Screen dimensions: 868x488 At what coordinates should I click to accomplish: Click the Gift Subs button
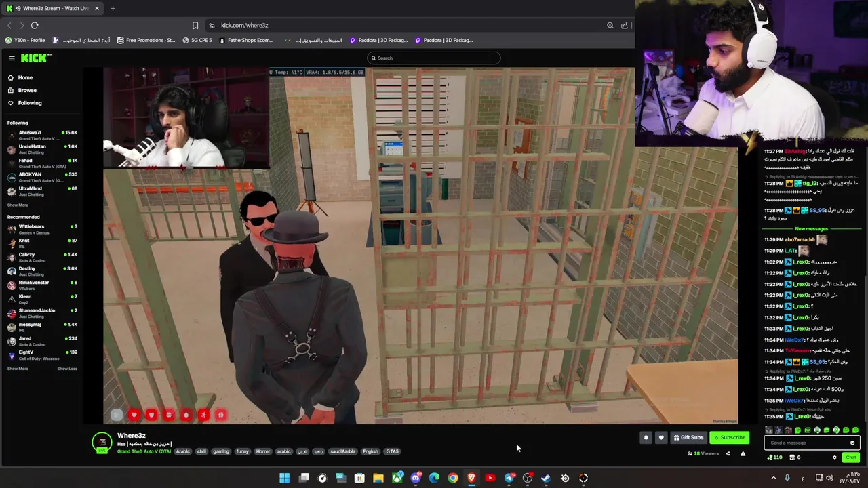coord(689,438)
